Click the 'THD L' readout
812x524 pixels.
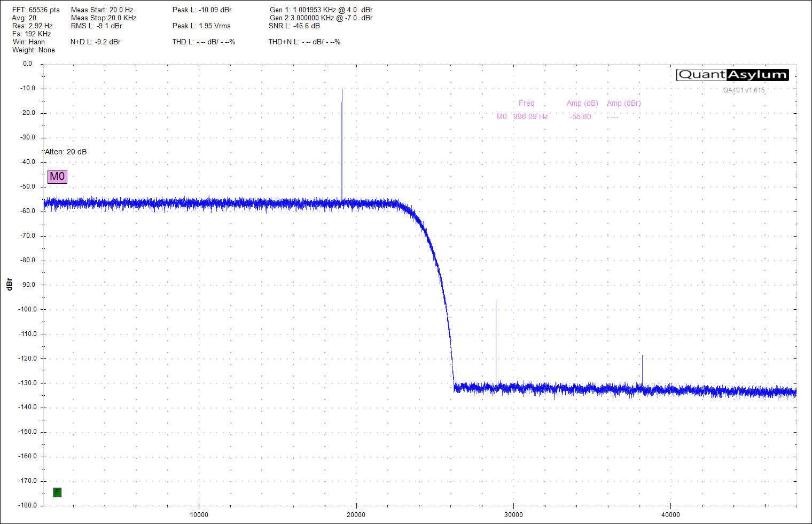(x=204, y=42)
